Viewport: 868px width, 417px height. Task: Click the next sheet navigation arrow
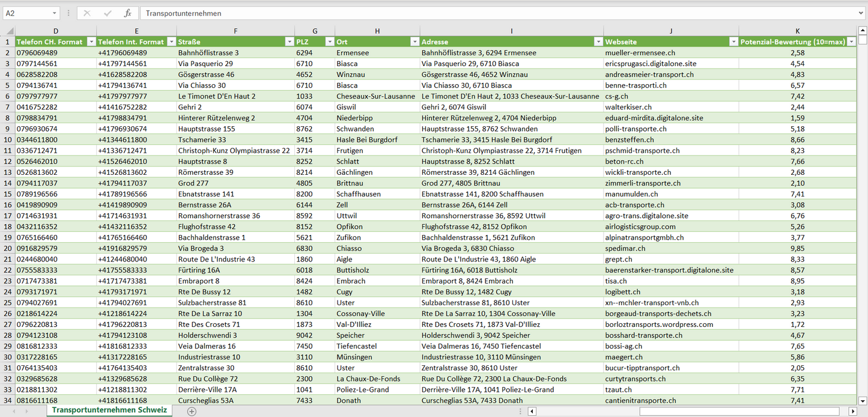[26, 411]
